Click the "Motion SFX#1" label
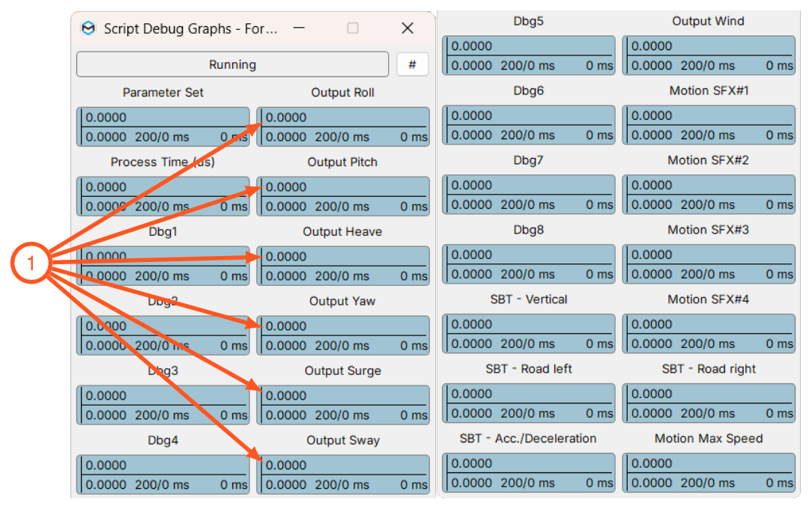This screenshot has width=812, height=509. (x=709, y=91)
